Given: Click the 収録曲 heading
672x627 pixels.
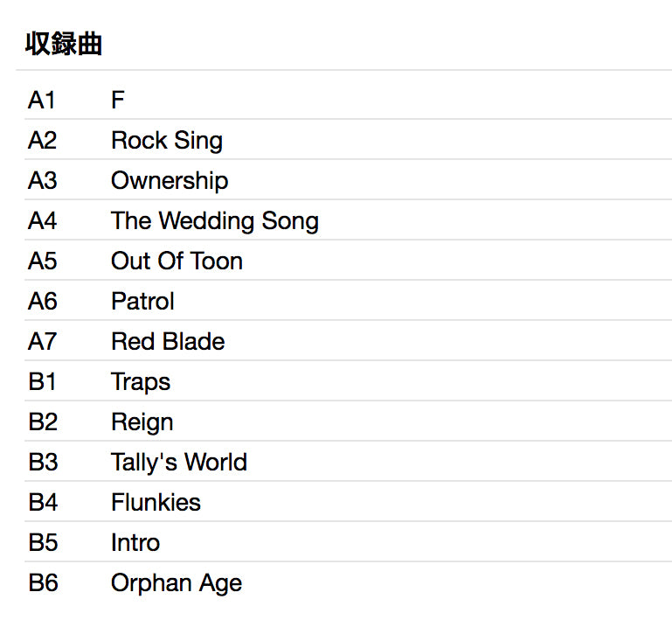Looking at the screenshot, I should point(64,45).
